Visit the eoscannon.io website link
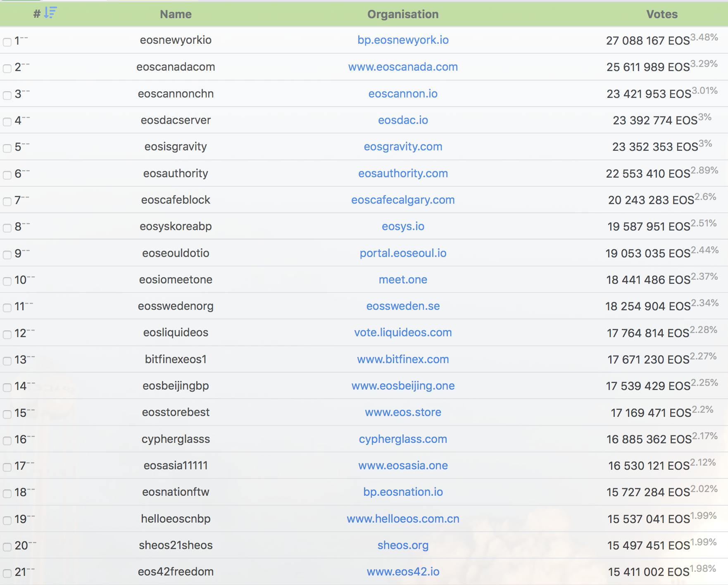Screen dimensions: 728x585 (x=403, y=94)
